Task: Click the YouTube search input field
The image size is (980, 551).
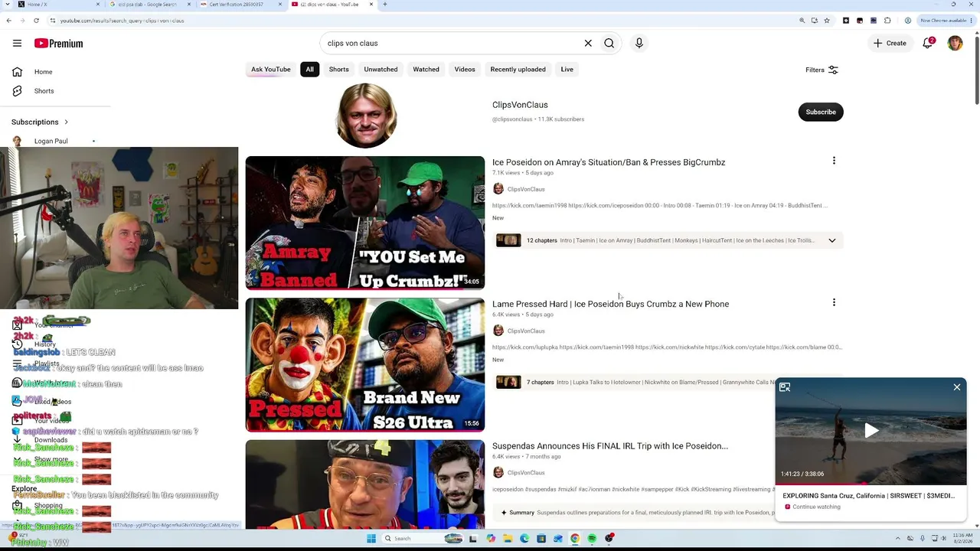Action: tap(450, 44)
